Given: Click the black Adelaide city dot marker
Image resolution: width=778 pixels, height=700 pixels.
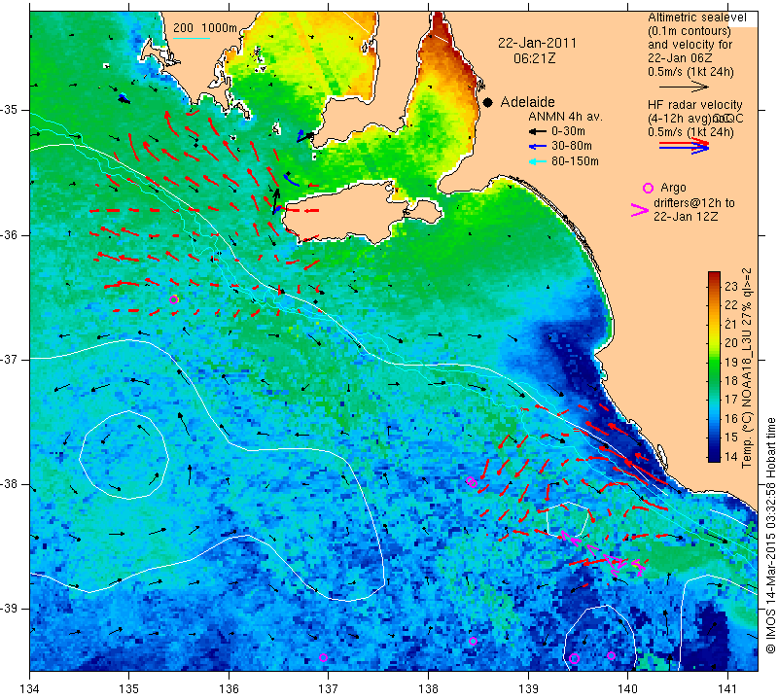Looking at the screenshot, I should point(488,102).
